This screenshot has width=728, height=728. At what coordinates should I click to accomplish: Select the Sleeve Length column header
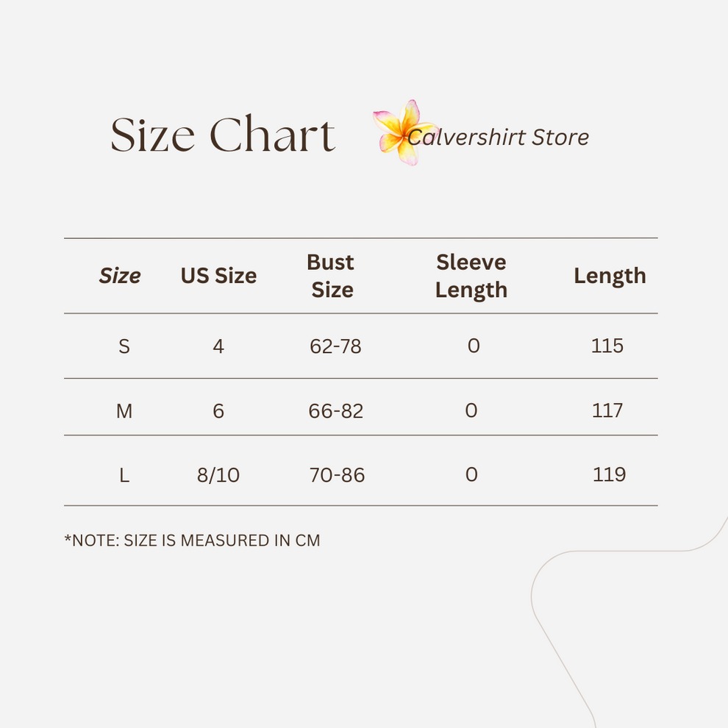click(x=471, y=276)
